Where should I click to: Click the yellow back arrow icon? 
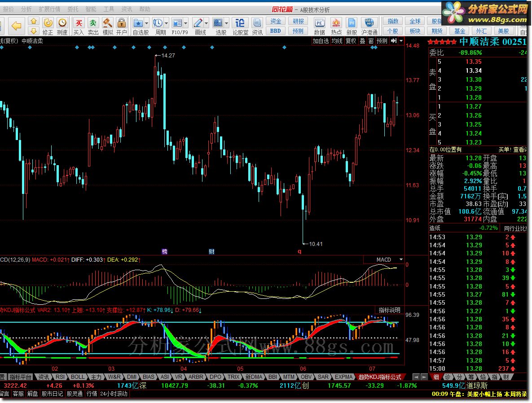click(x=16, y=26)
